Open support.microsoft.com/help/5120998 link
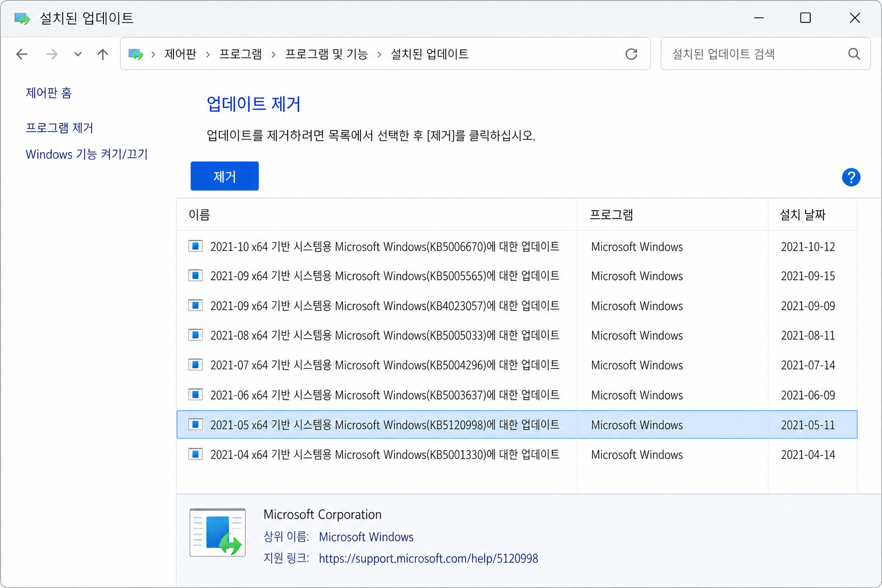882x588 pixels. (x=428, y=558)
